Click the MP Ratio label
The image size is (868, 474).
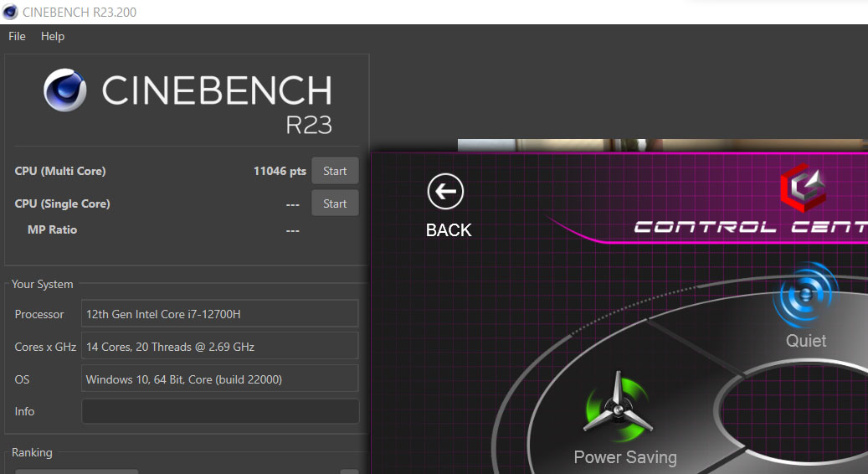pos(52,229)
